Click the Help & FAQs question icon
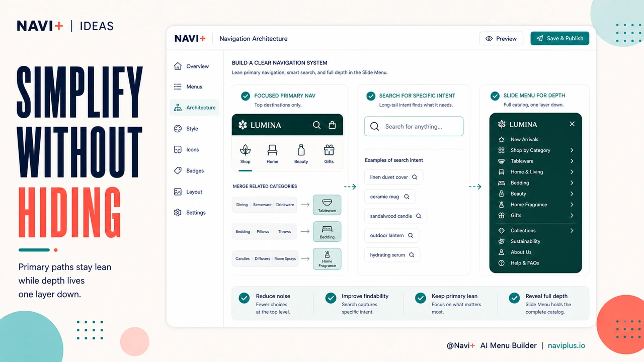This screenshot has width=644, height=362. pyautogui.click(x=501, y=263)
